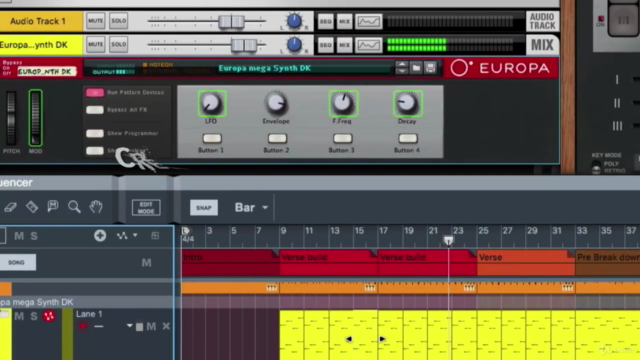Click the SONG track button

click(17, 262)
